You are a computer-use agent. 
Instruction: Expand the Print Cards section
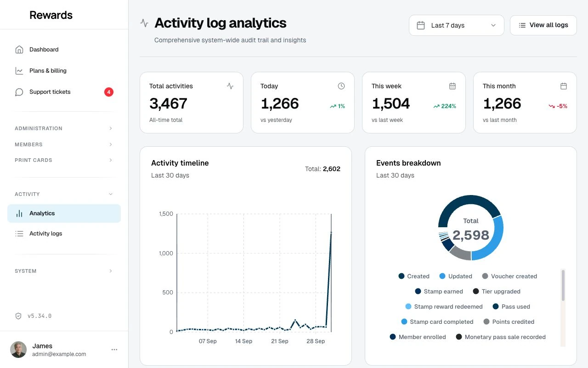[64, 160]
